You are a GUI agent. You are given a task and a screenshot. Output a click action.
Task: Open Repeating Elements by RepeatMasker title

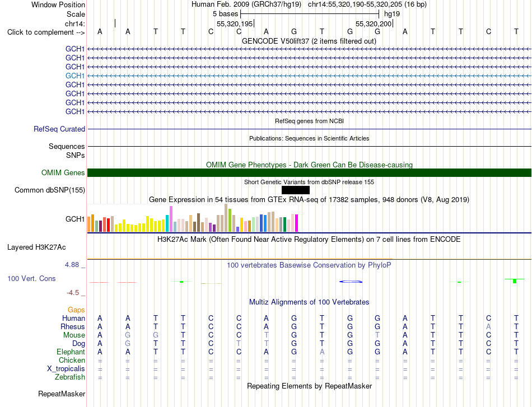(x=310, y=386)
